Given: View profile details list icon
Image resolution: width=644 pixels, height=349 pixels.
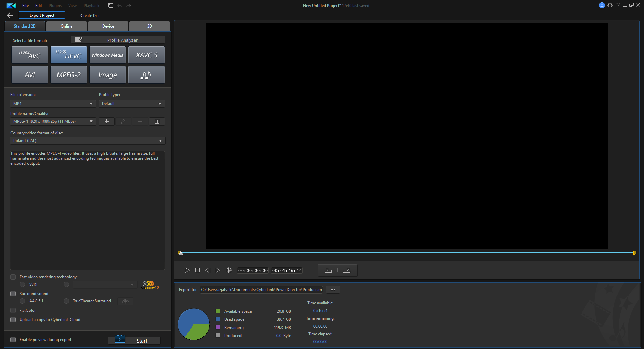Looking at the screenshot, I should pyautogui.click(x=157, y=121).
